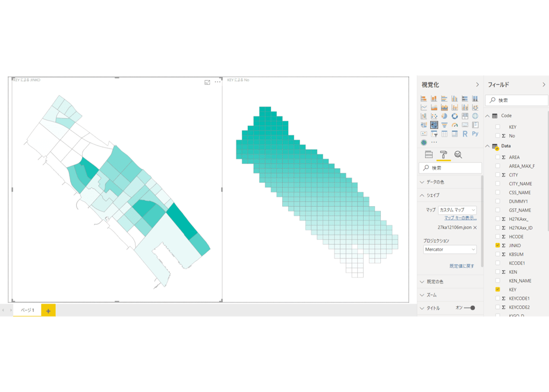
Task: Switch to the Fields well tab
Action: [x=428, y=154]
